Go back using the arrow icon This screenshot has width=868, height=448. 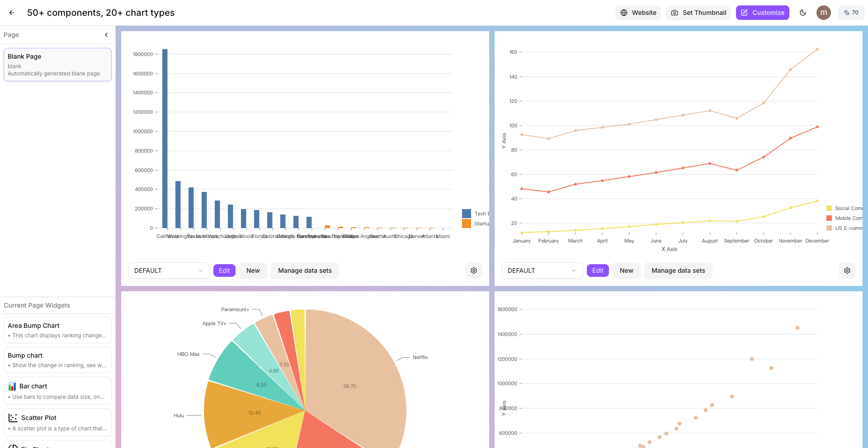coord(12,13)
